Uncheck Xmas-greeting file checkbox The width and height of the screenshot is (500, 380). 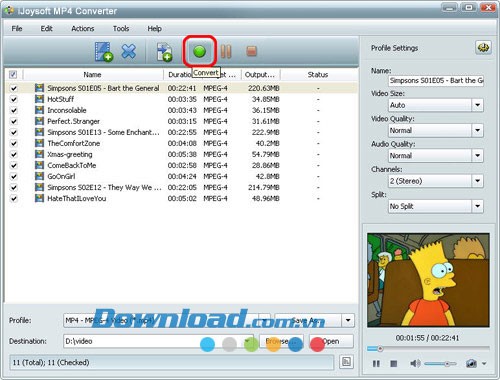14,154
